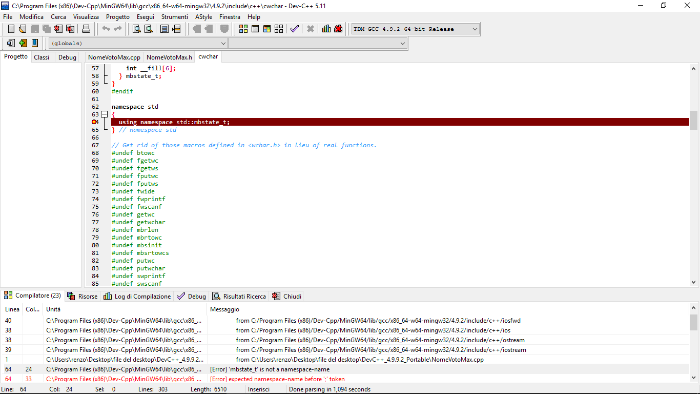Click the editor scrollbar down arrow

click(693, 282)
